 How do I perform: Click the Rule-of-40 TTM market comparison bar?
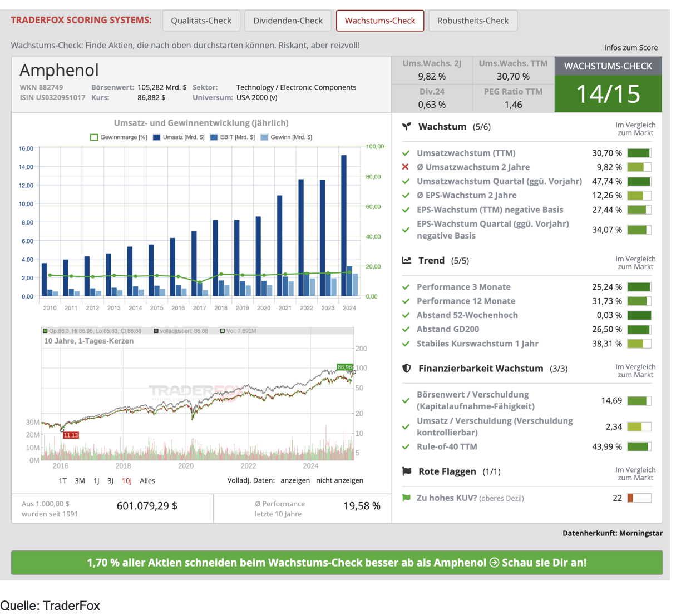coord(639,446)
